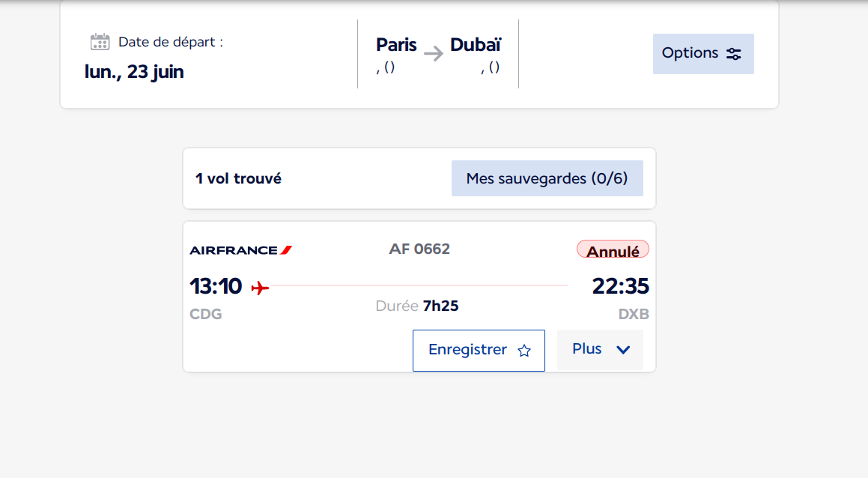
Task: Click the 13:10 departure time
Action: pyautogui.click(x=216, y=286)
